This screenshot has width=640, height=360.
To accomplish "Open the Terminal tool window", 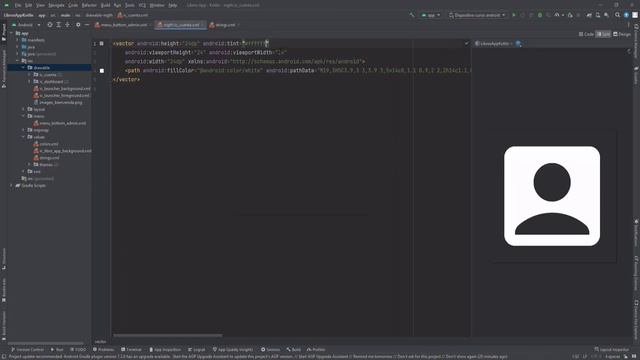I will click(x=131, y=350).
